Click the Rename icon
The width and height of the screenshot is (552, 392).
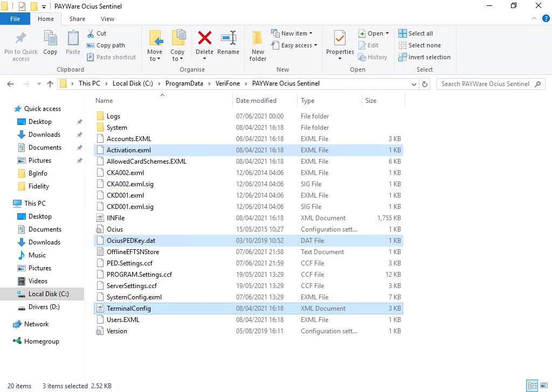coord(228,38)
